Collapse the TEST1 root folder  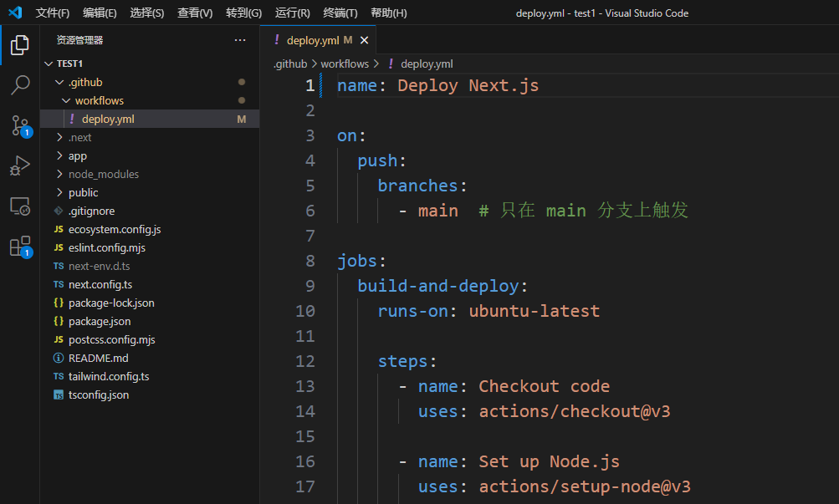click(x=49, y=64)
